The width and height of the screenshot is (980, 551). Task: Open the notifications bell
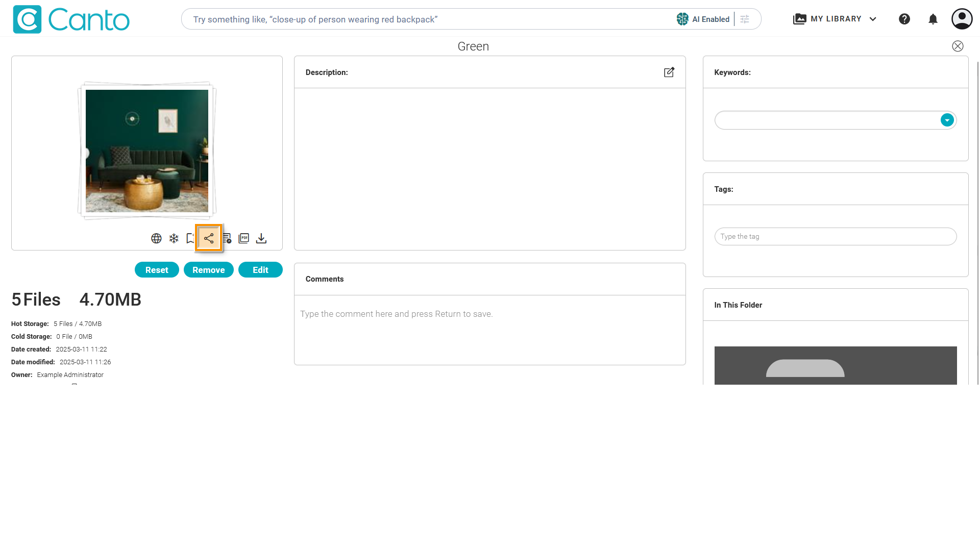pyautogui.click(x=933, y=19)
